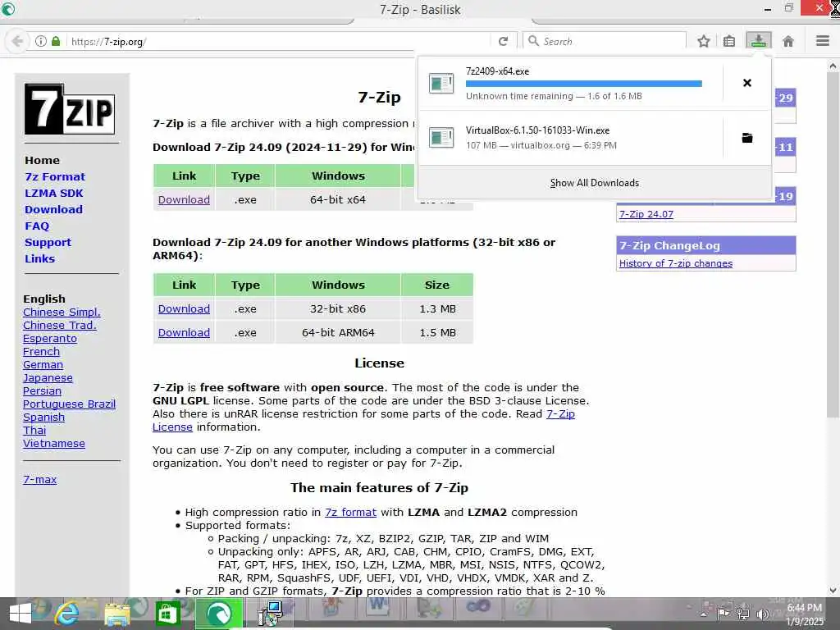Open the bookmarks list icon
Image resolution: width=840 pixels, height=630 pixels.
tap(729, 41)
